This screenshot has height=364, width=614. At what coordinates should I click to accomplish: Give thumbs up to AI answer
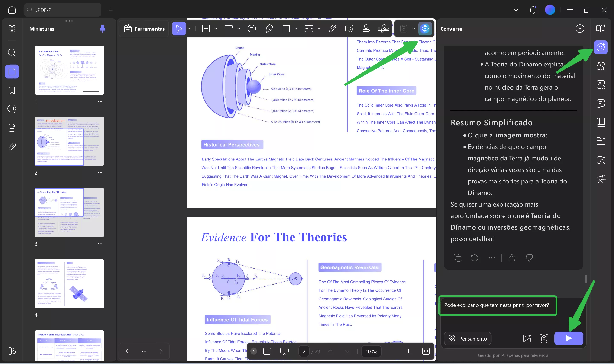(x=512, y=258)
